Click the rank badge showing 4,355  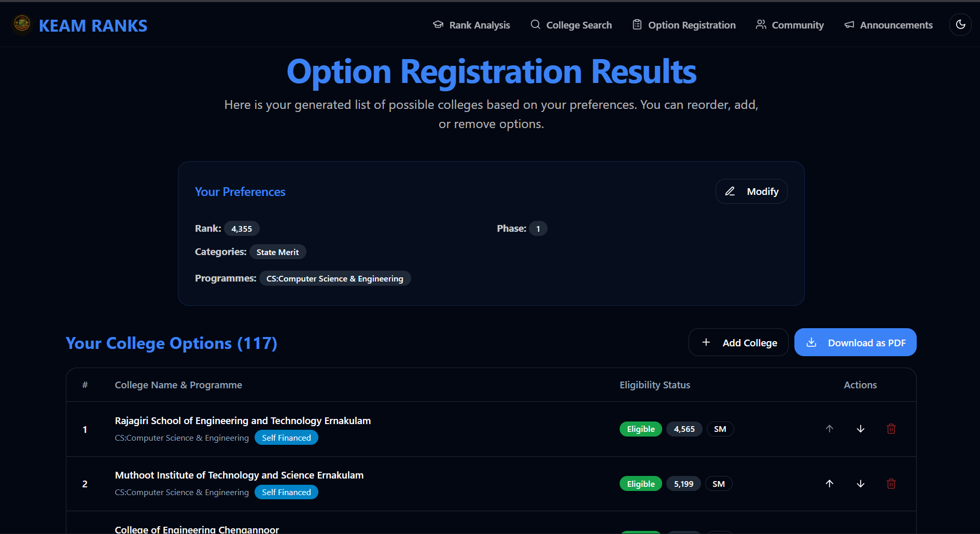tap(242, 228)
